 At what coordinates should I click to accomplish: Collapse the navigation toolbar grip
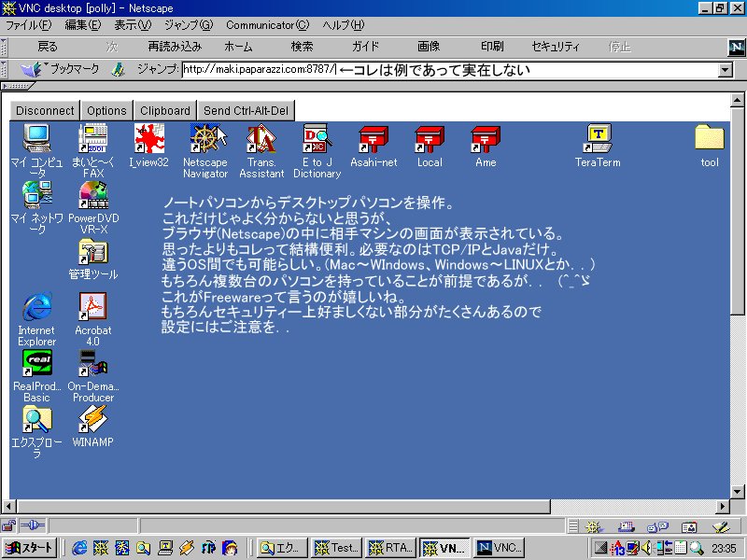pyautogui.click(x=4, y=48)
